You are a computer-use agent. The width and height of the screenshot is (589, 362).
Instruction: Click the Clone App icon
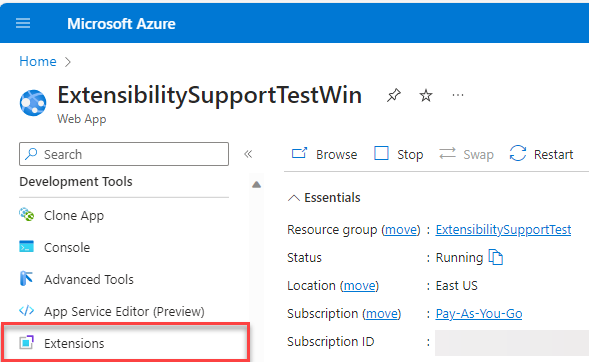tap(27, 215)
